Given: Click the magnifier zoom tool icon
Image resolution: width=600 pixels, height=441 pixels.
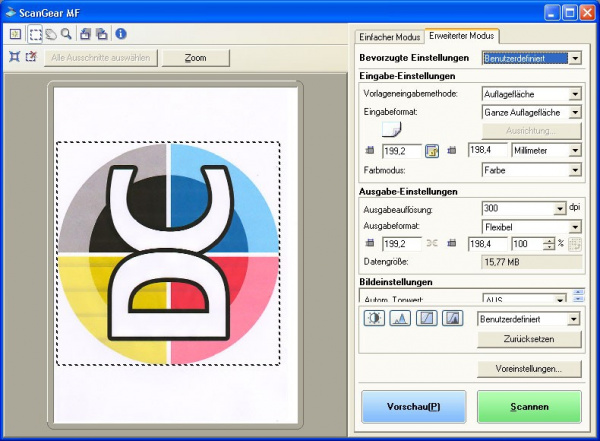Looking at the screenshot, I should click(66, 34).
